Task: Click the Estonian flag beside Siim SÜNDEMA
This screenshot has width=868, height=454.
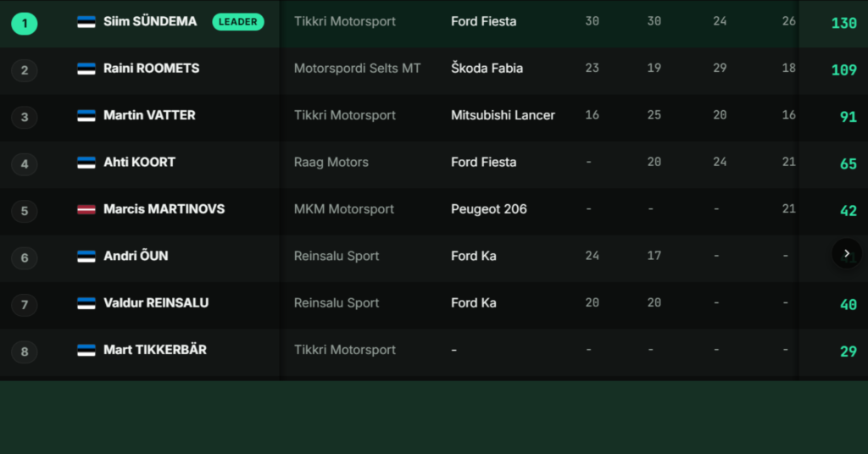Action: 86,22
